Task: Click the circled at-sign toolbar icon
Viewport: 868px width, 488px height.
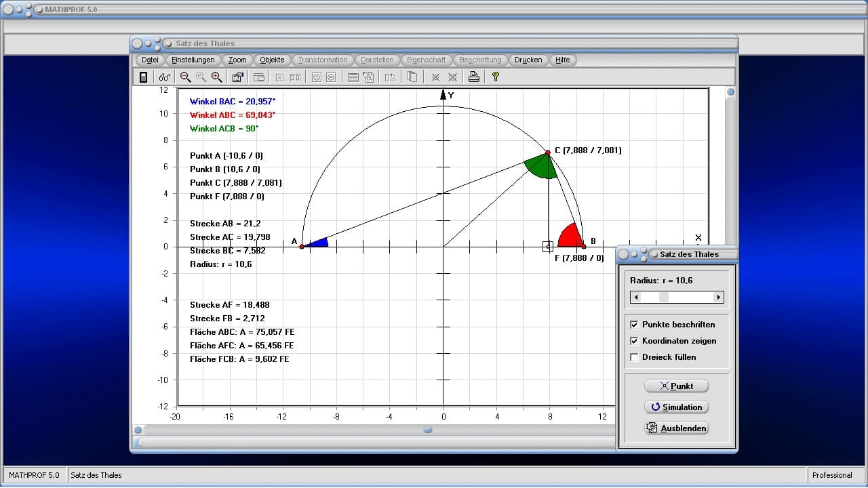Action: 331,77
